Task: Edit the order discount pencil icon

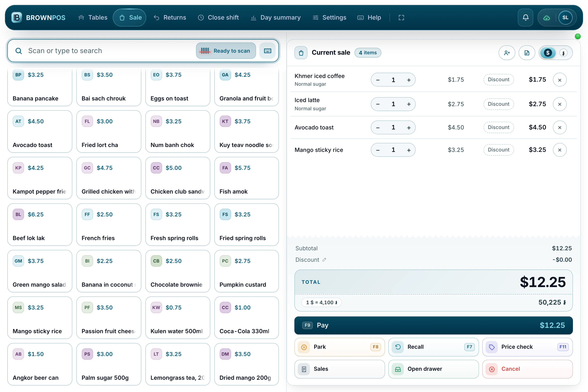Action: [x=324, y=260]
